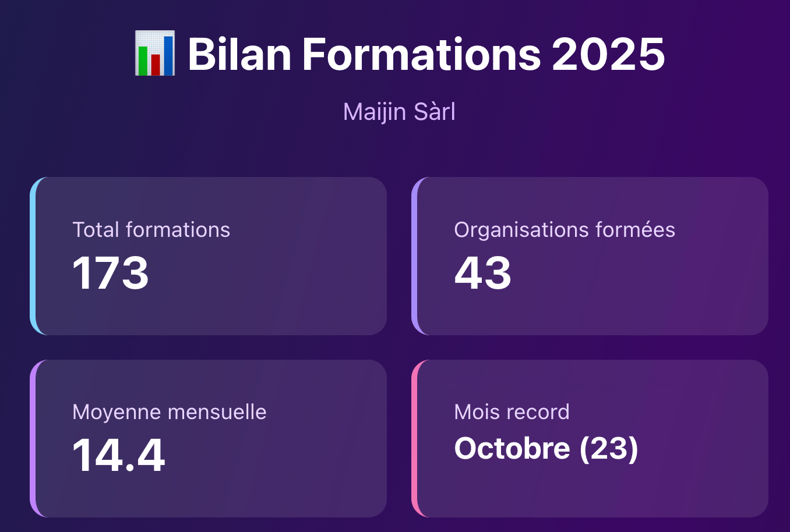Image resolution: width=790 pixels, height=532 pixels.
Task: Select the "Organisations formées" label
Action: point(564,230)
